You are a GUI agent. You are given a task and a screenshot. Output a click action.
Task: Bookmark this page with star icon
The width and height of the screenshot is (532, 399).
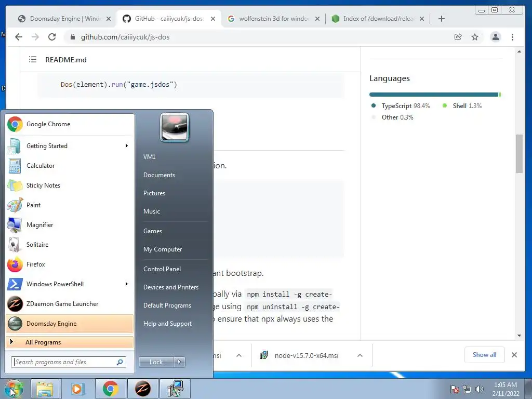pyautogui.click(x=475, y=37)
